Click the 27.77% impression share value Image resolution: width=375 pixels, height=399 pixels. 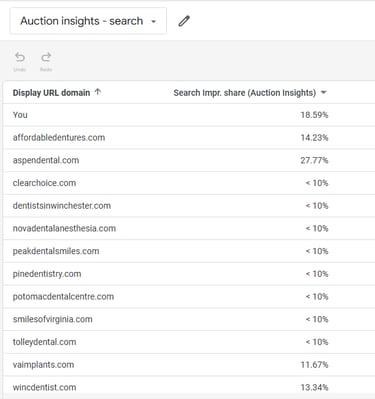coord(314,160)
